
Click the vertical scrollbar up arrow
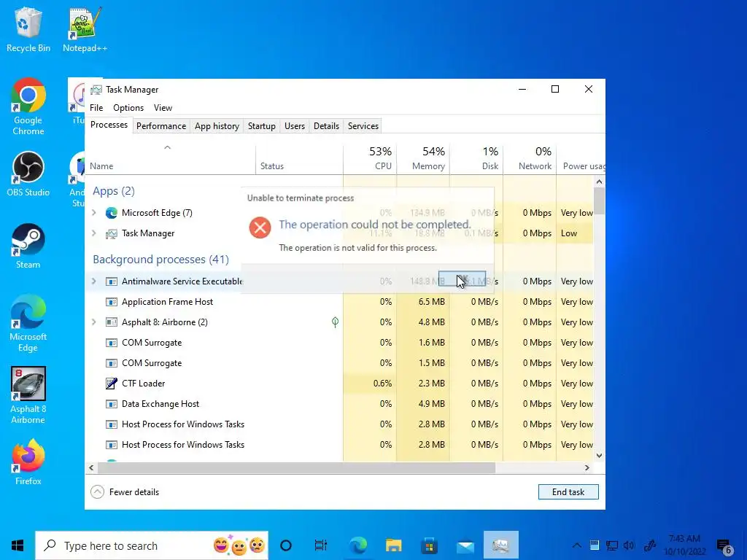600,182
